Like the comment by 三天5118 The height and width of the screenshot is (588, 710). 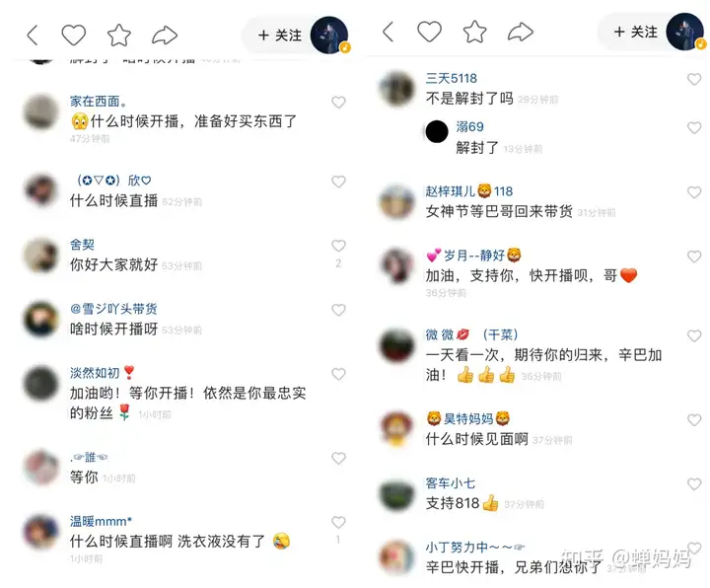[x=694, y=80]
